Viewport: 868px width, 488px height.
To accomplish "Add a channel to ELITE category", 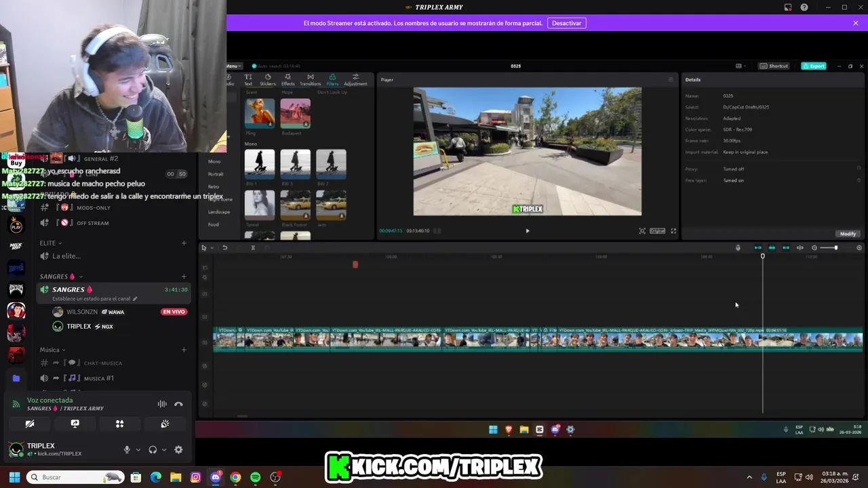I will click(x=184, y=243).
